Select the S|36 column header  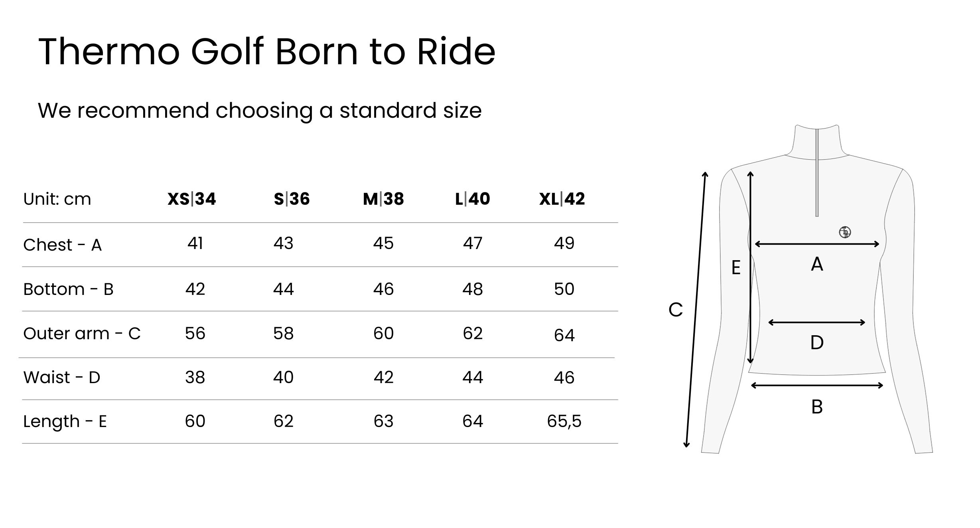click(x=292, y=199)
